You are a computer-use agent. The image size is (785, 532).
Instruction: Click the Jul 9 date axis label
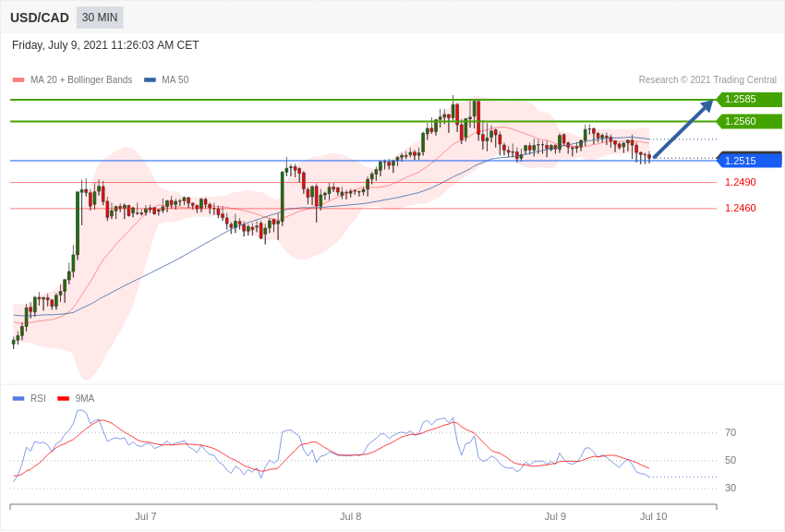tap(555, 516)
